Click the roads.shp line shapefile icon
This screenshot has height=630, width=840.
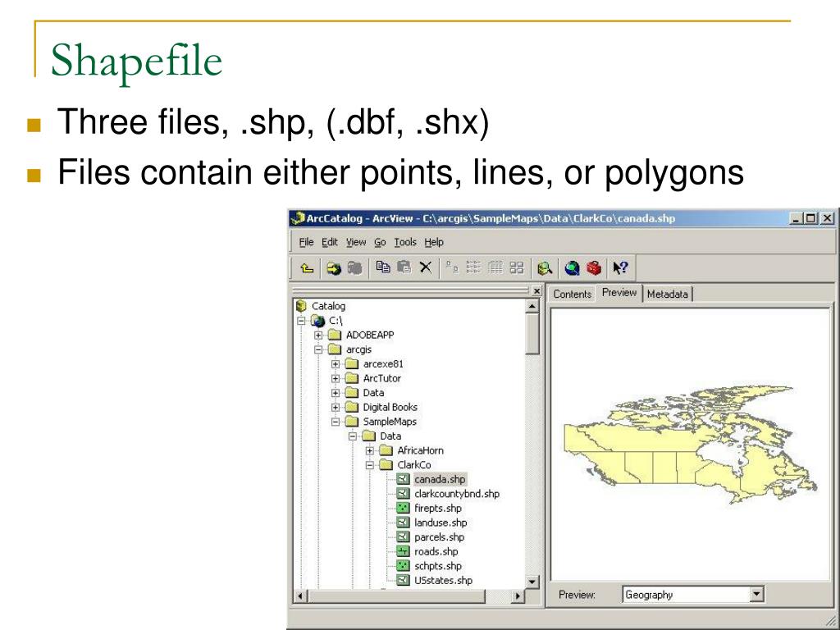(x=403, y=551)
